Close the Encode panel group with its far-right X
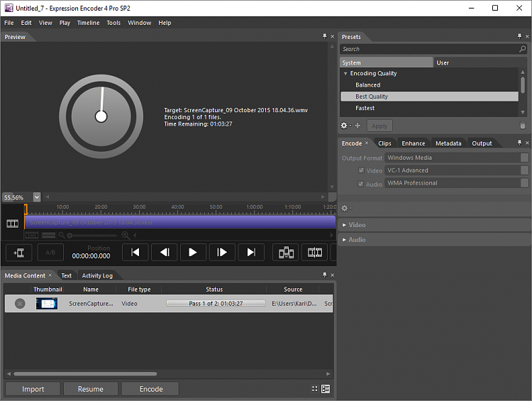This screenshot has height=401, width=532. pyautogui.click(x=527, y=143)
